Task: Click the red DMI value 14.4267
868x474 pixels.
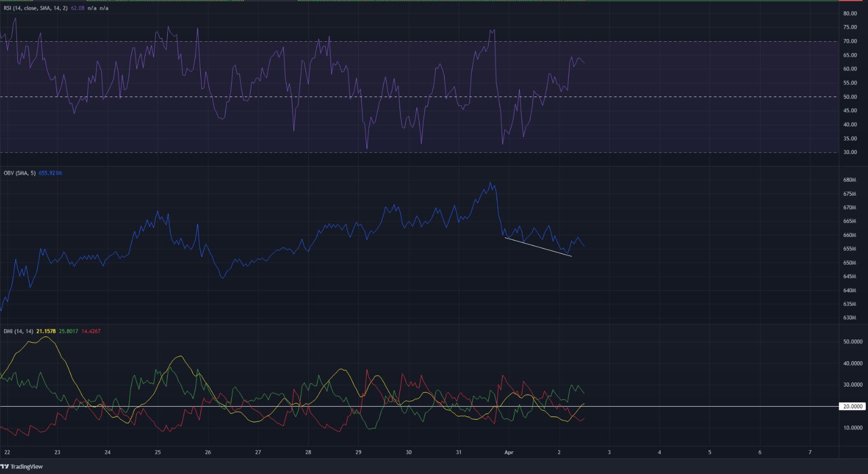Action: [91, 331]
